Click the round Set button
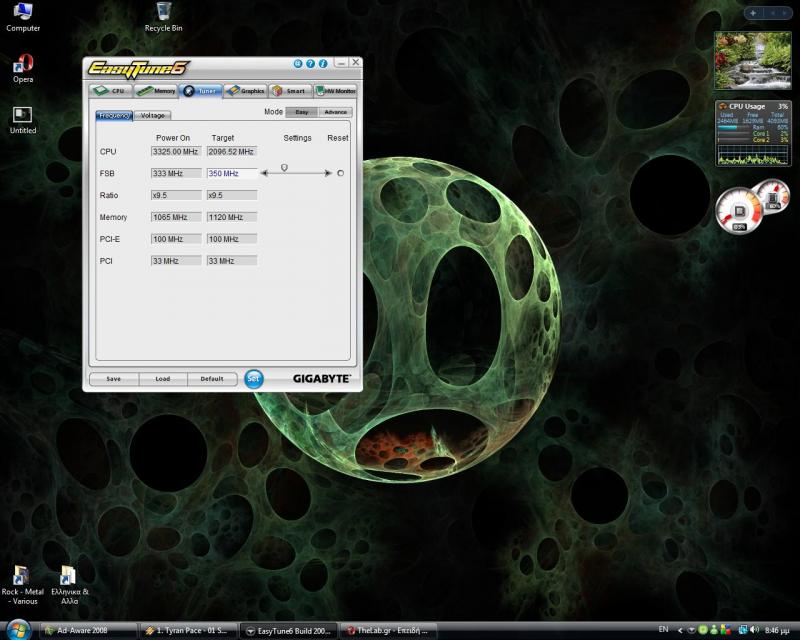 [253, 379]
